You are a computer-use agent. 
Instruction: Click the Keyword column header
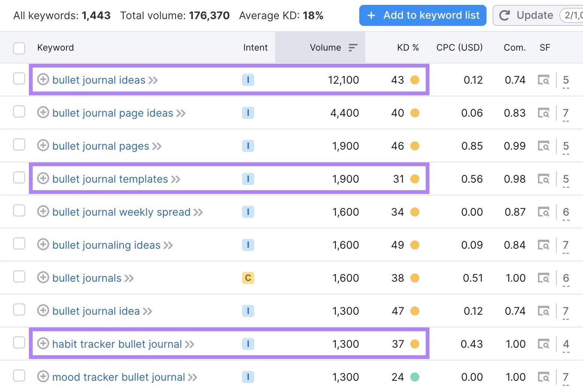pos(55,47)
